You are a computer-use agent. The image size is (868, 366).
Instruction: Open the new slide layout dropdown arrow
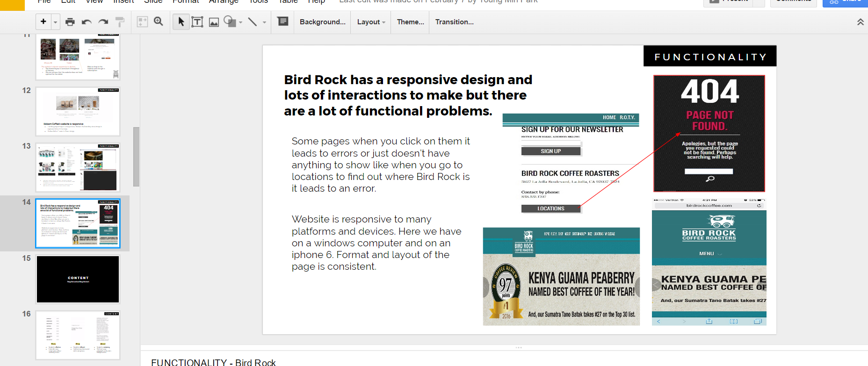point(55,22)
